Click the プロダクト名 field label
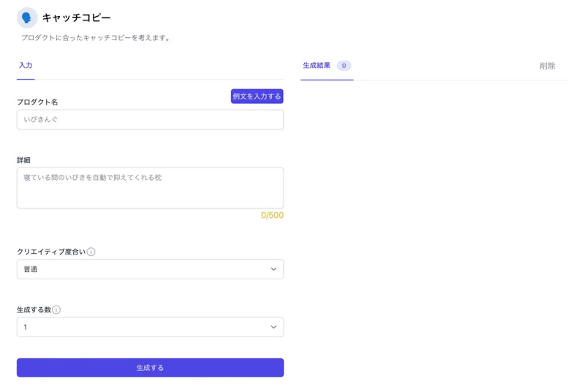The image size is (585, 392). tap(37, 102)
